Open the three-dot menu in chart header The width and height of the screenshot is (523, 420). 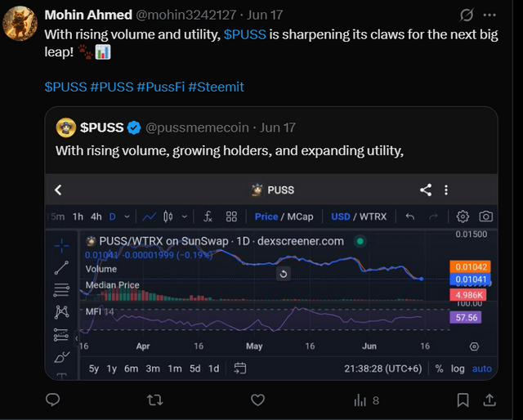[x=446, y=190]
